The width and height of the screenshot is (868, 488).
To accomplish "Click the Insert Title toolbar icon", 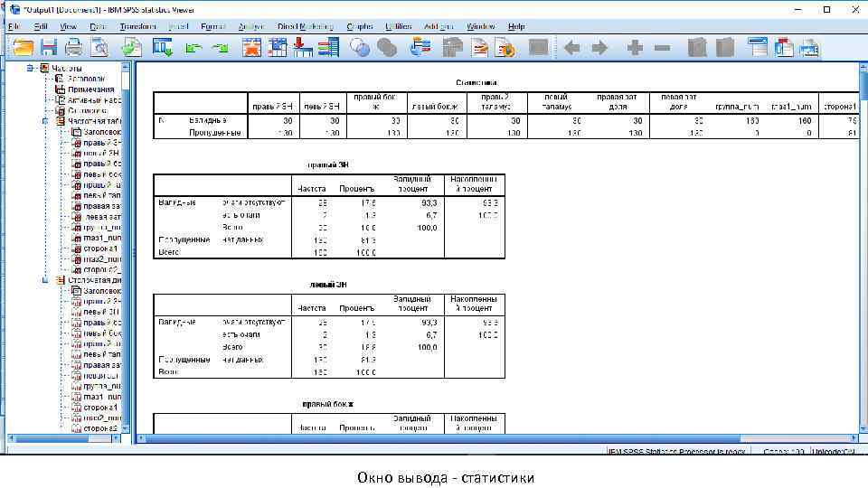I will [758, 48].
